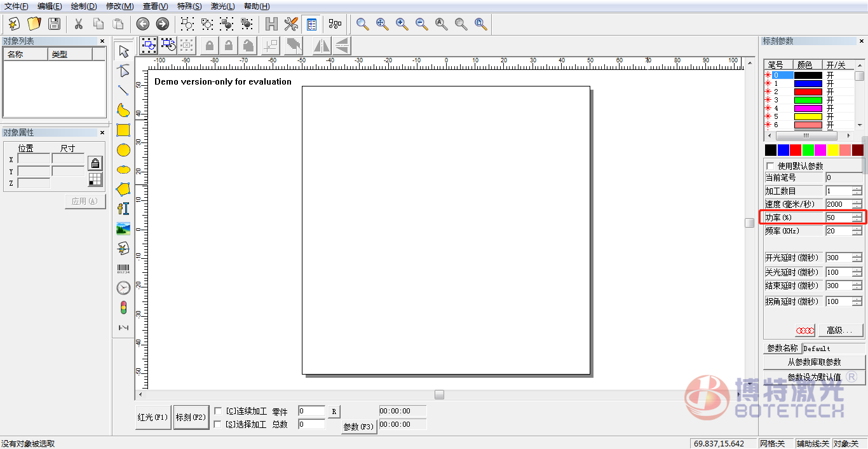Toggle pen 0 on/off state
868x449 pixels.
click(x=830, y=75)
